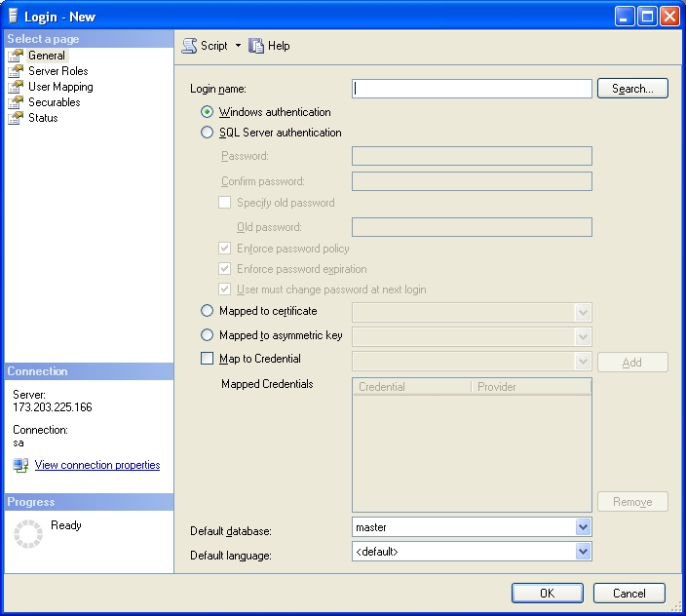Enable the Map to Credential checkbox
Image resolution: width=686 pixels, height=616 pixels.
tap(207, 359)
